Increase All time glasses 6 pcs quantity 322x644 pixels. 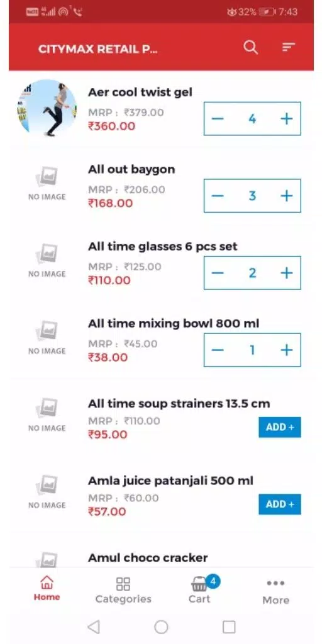tap(286, 273)
